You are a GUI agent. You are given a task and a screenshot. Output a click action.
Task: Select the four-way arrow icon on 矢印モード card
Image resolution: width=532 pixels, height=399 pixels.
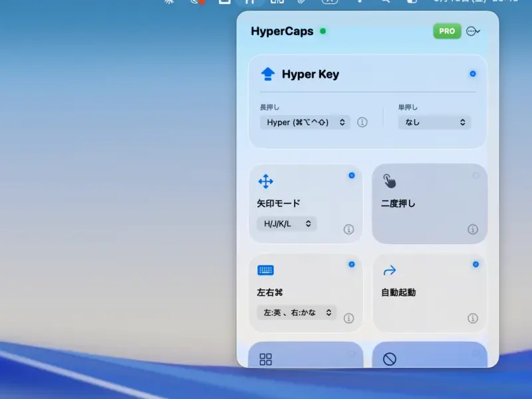[265, 181]
